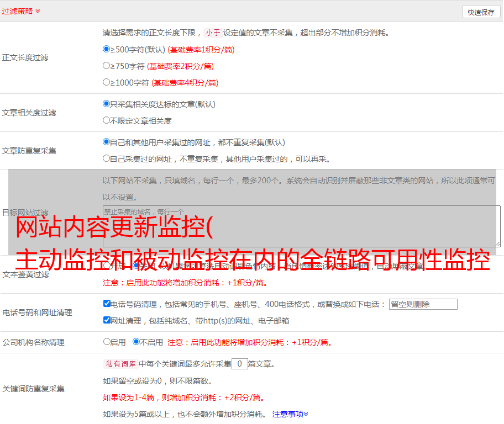This screenshot has width=504, height=424.
Task: Expand the 注意事项 link
Action: coord(290,415)
